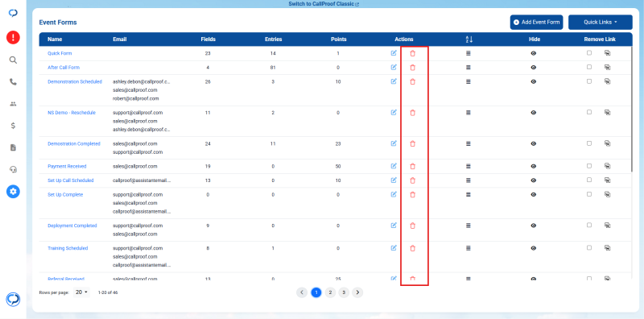This screenshot has width=644, height=319.
Task: Open the headset support sidebar icon
Action: coord(13,169)
